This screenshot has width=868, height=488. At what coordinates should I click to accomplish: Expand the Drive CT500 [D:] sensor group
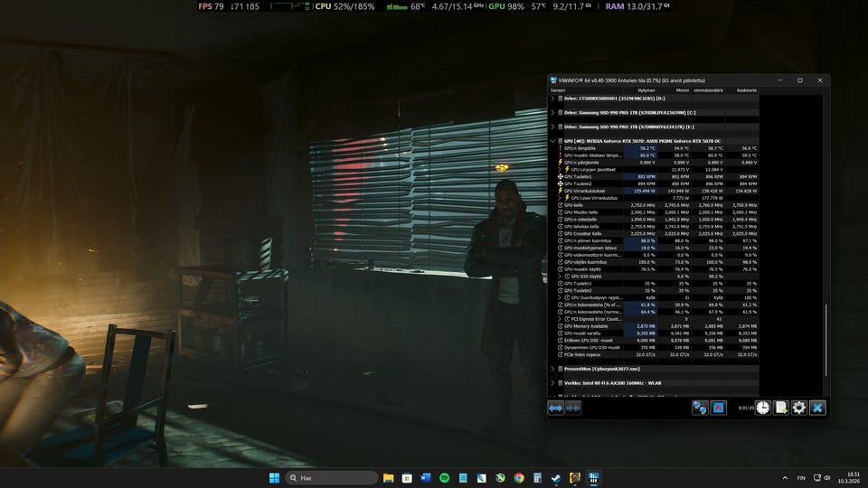(552, 99)
